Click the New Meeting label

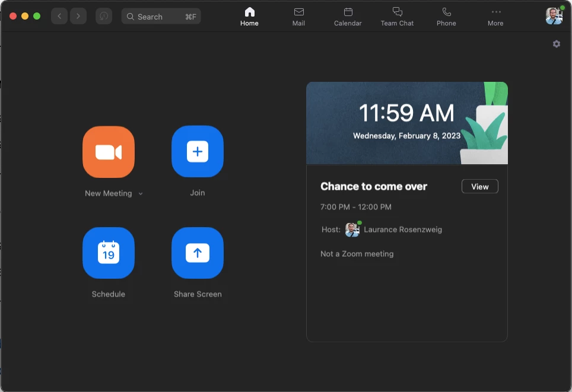point(109,193)
